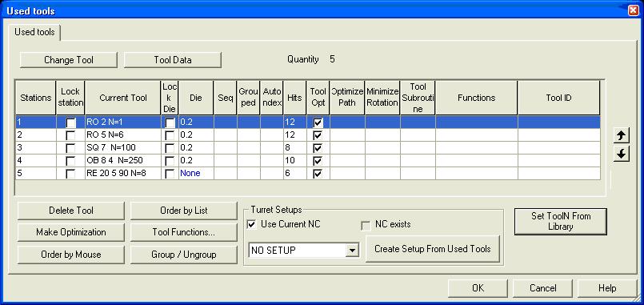
Task: Select tool row SQ 7 N=100
Action: pyautogui.click(x=308, y=148)
